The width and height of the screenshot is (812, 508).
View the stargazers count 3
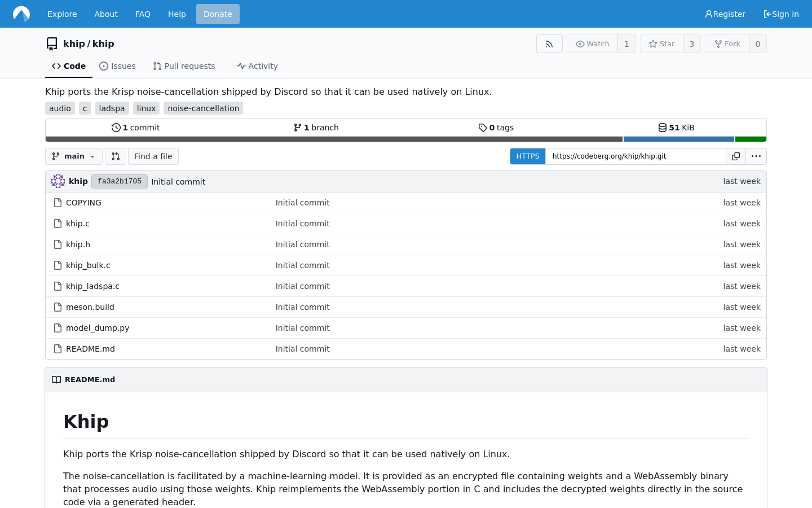pos(692,44)
